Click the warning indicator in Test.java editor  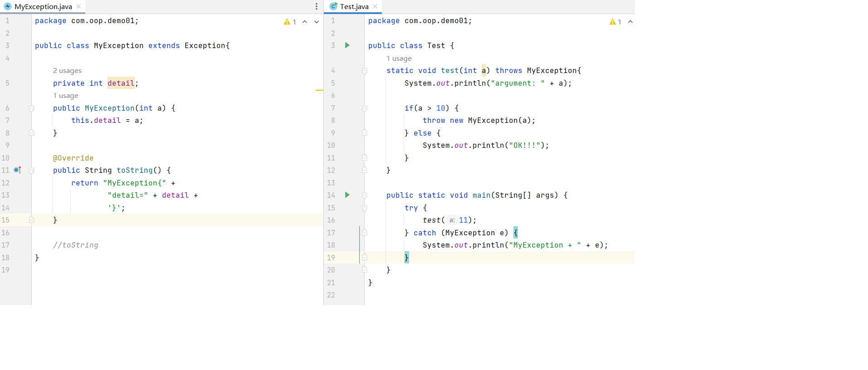coord(616,22)
